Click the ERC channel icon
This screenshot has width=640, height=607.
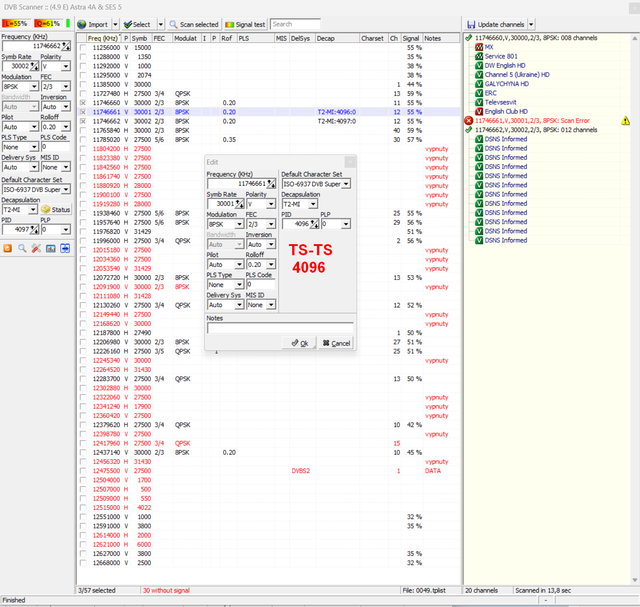[479, 93]
